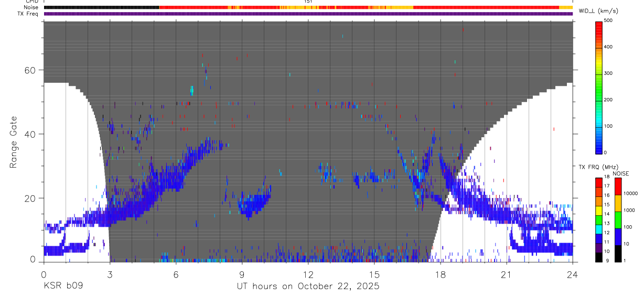Screen dimensions: 644x297
Task: Select the "6" UT hour tick label
Action: pos(176,274)
